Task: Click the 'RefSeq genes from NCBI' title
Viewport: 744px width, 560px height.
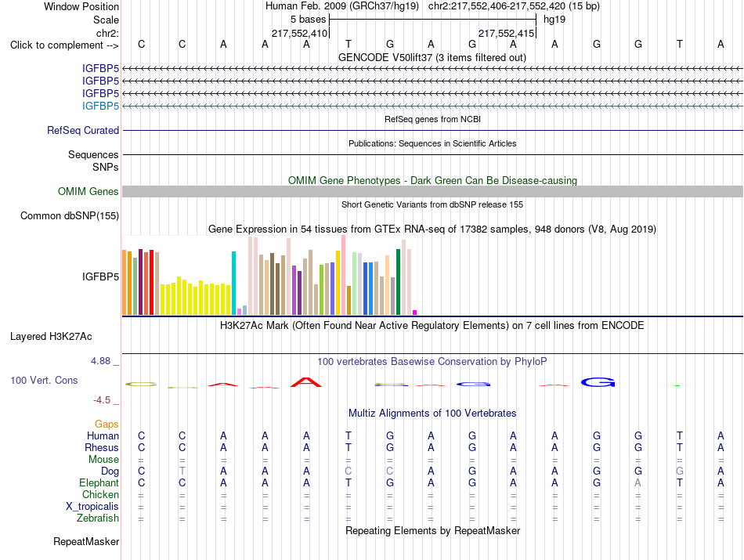Action: [x=432, y=119]
